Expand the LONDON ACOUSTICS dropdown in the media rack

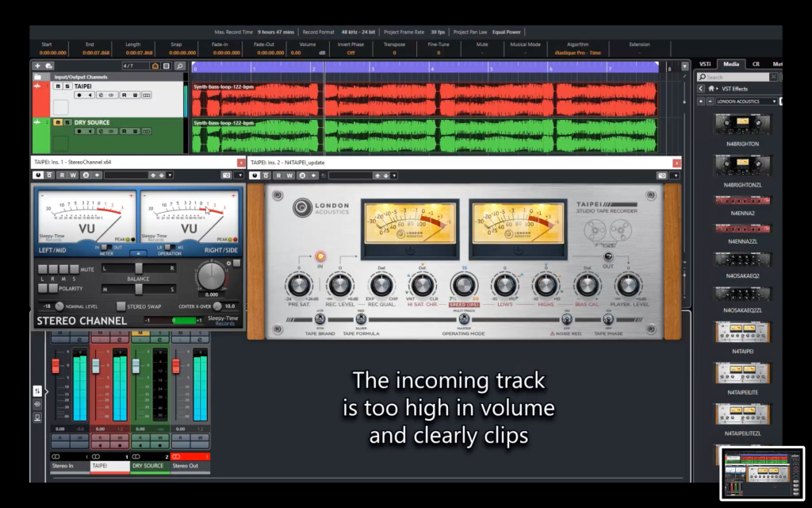pyautogui.click(x=774, y=102)
